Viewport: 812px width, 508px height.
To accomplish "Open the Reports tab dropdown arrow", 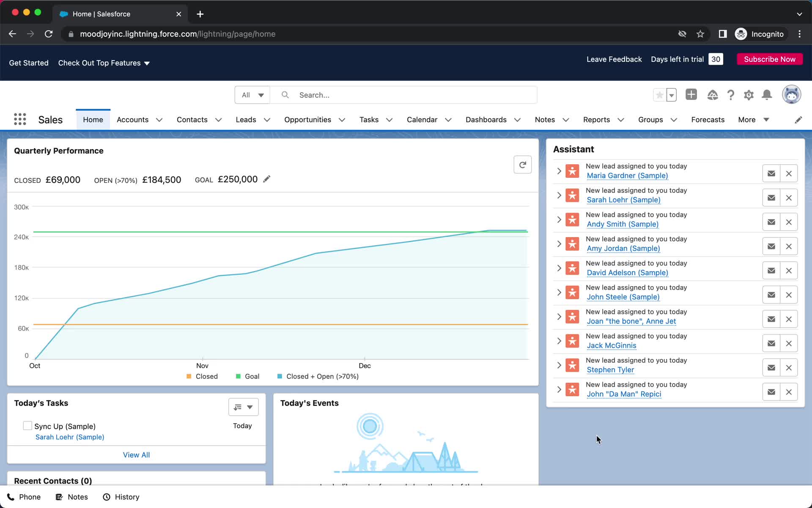I will point(620,120).
